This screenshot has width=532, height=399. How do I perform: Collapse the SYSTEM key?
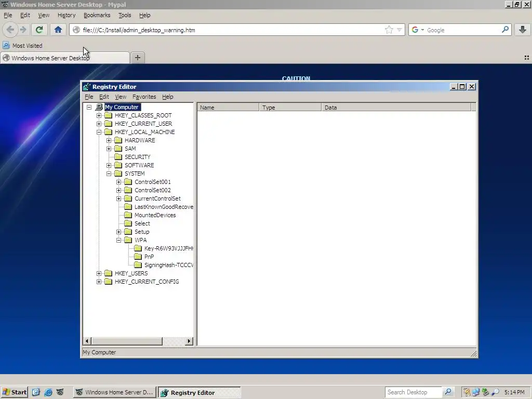109,174
